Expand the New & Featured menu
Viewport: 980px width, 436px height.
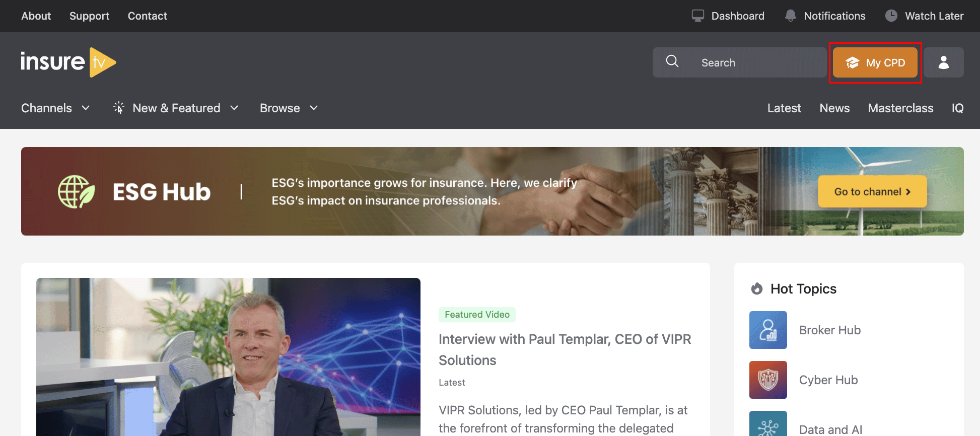(176, 108)
